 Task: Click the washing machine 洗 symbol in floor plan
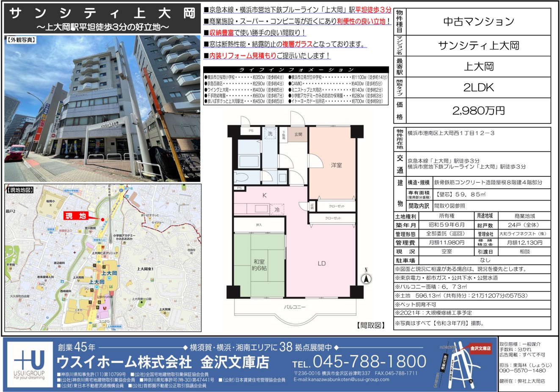(270, 134)
